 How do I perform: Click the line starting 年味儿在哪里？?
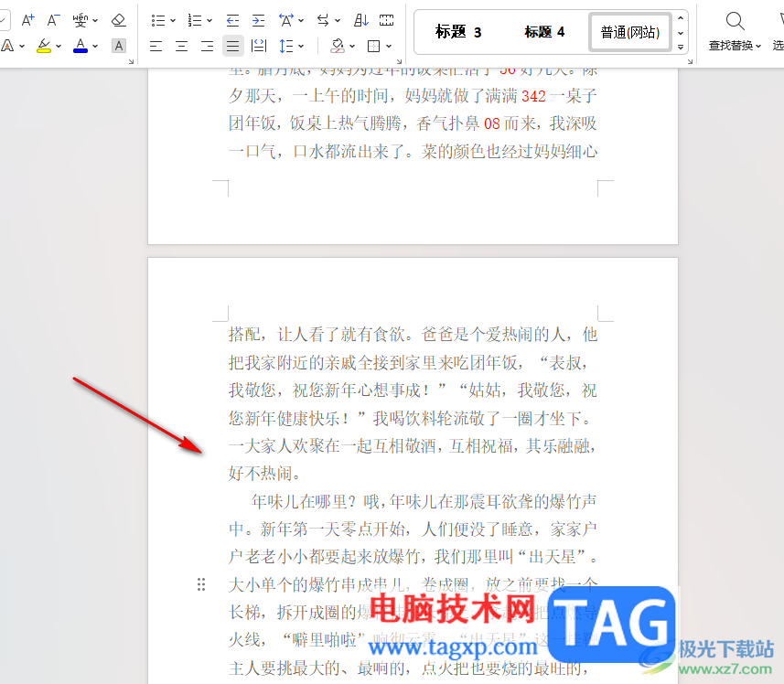coord(424,501)
